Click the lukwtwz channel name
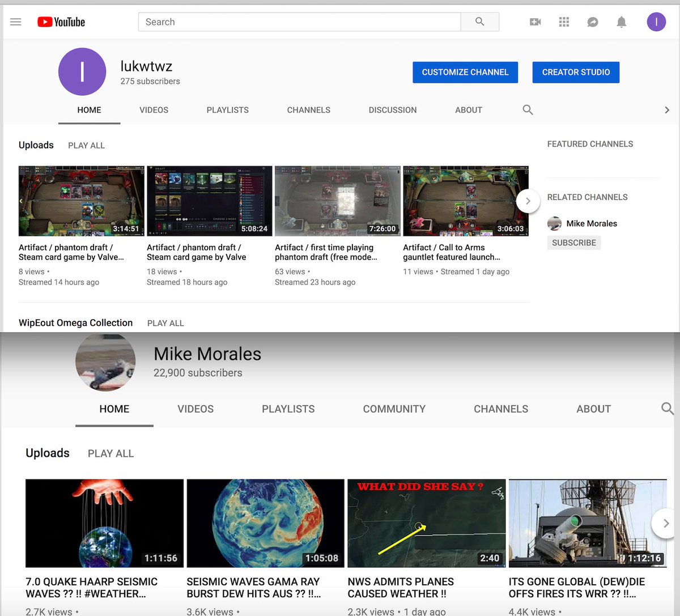The height and width of the screenshot is (616, 680). point(146,66)
